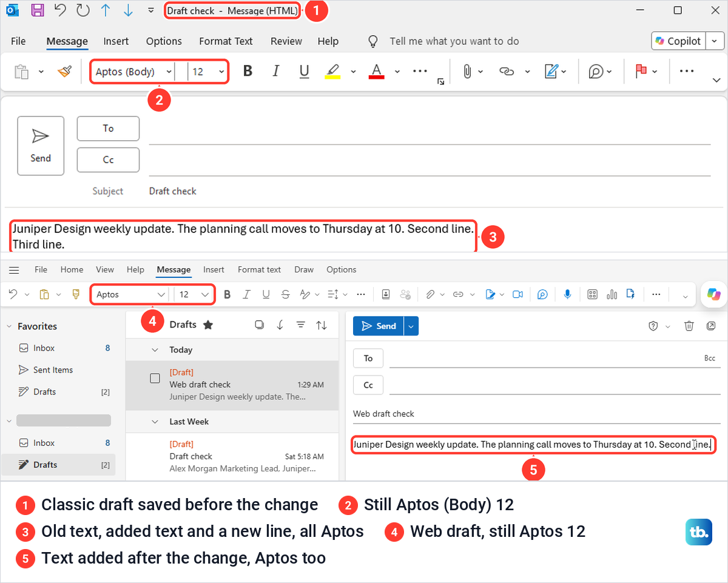Click 'Tell me what you want to do'

coord(454,41)
